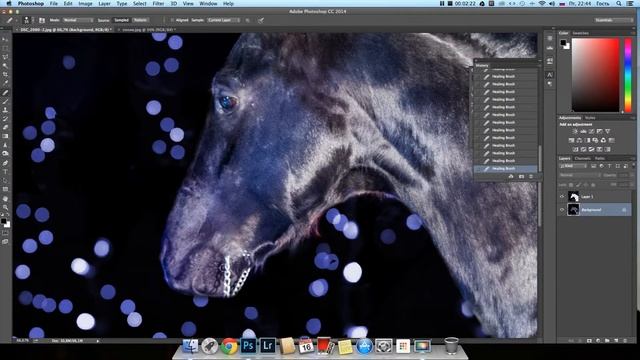Toggle the layer filter switch

(633, 165)
